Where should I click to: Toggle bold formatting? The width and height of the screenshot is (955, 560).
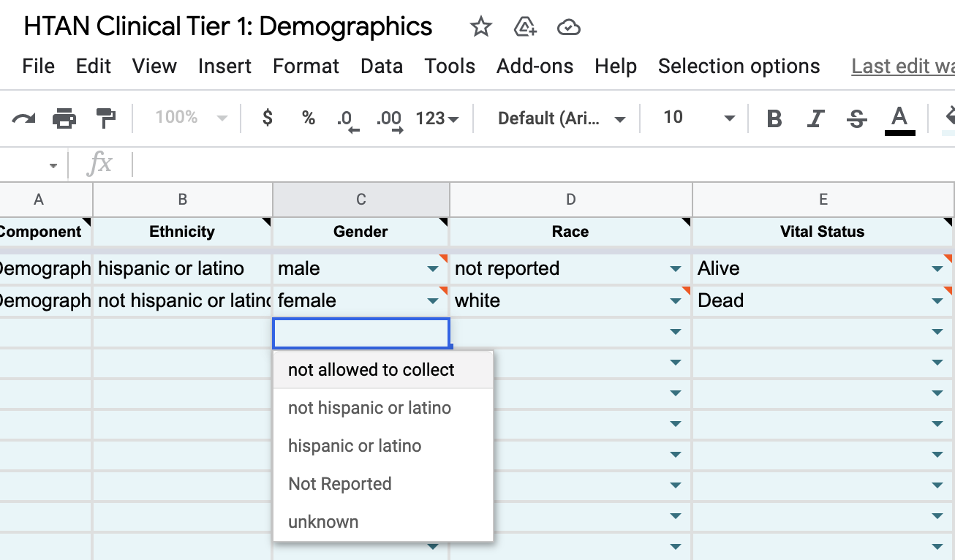point(774,117)
